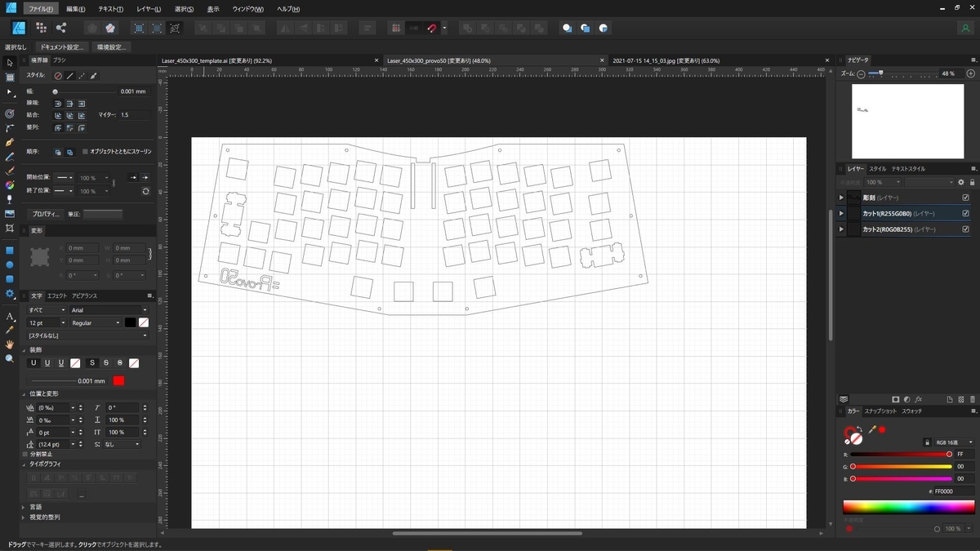Viewport: 980px width, 551px height.
Task: Open layer effects fx button
Action: tap(918, 399)
